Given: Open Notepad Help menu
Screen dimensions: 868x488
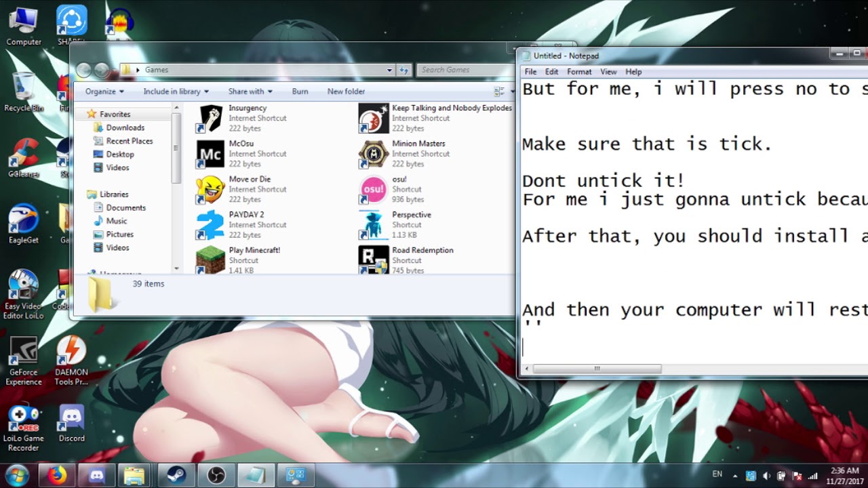Looking at the screenshot, I should (x=633, y=72).
